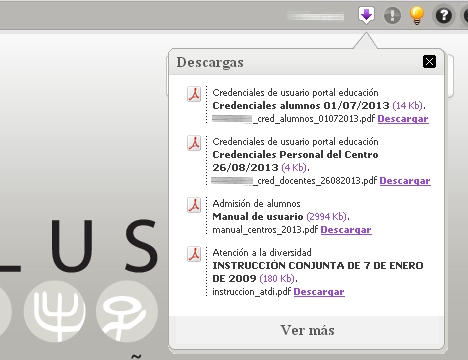Download instruccion_atdi.pdf via Descargar link
Screen dimensions: 468x360
coord(319,292)
